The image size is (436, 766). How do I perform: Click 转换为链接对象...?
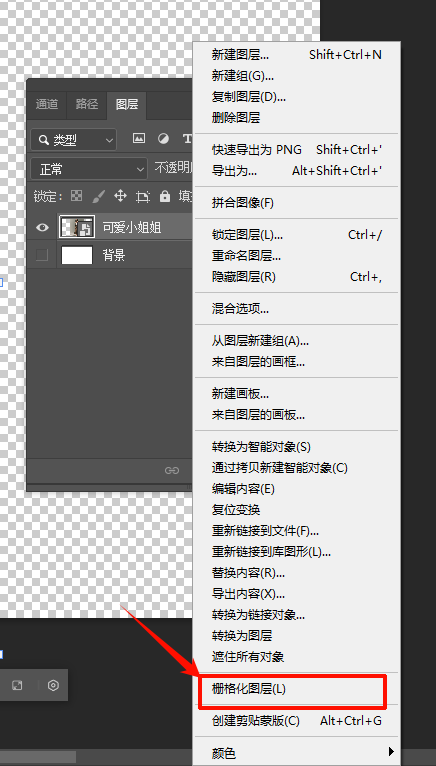pos(297,615)
